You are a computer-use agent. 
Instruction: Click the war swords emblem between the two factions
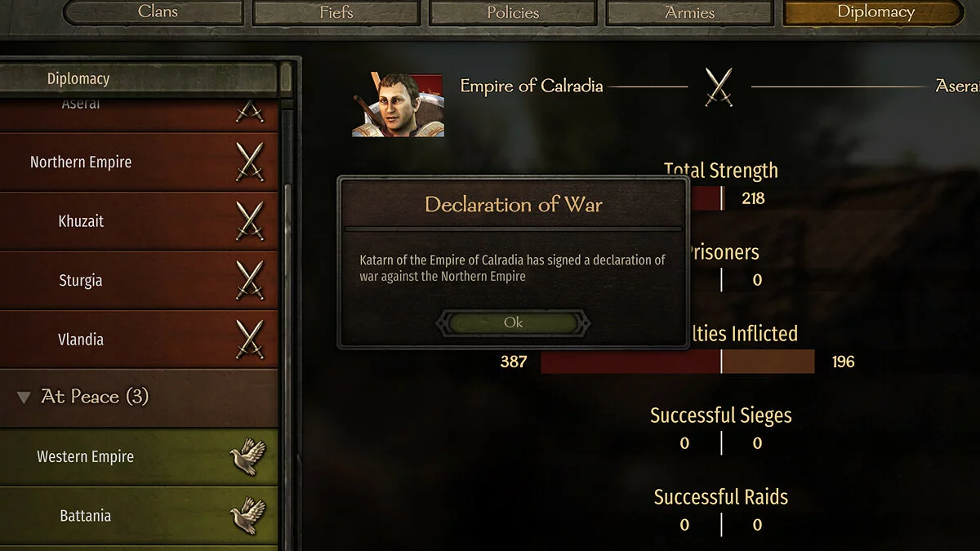click(719, 87)
